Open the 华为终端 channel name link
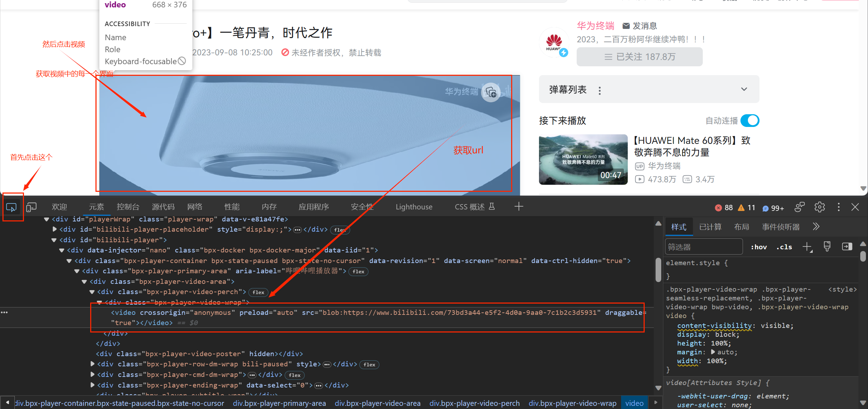This screenshot has height=409, width=868. pos(595,26)
